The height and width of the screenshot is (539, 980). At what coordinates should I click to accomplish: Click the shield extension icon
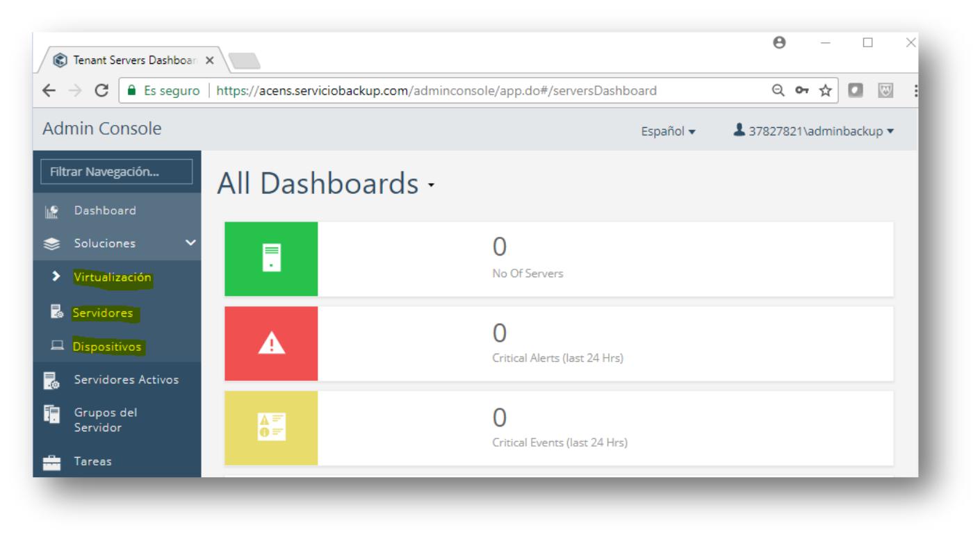click(885, 91)
